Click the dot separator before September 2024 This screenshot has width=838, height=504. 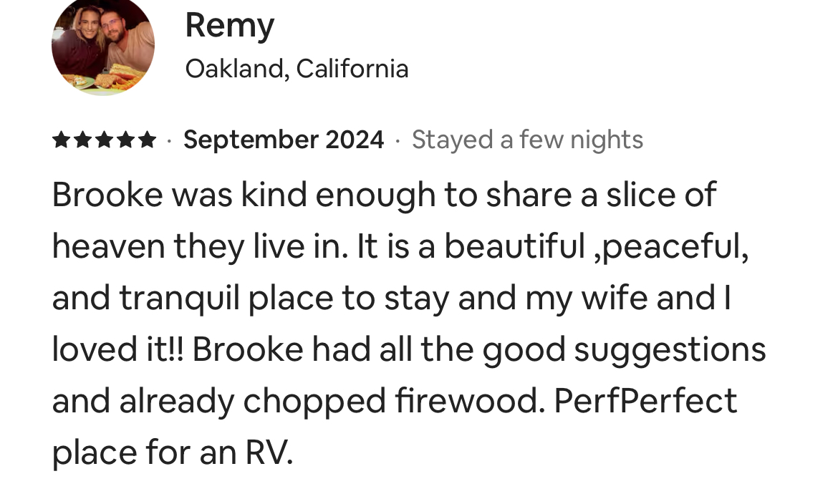pyautogui.click(x=170, y=140)
